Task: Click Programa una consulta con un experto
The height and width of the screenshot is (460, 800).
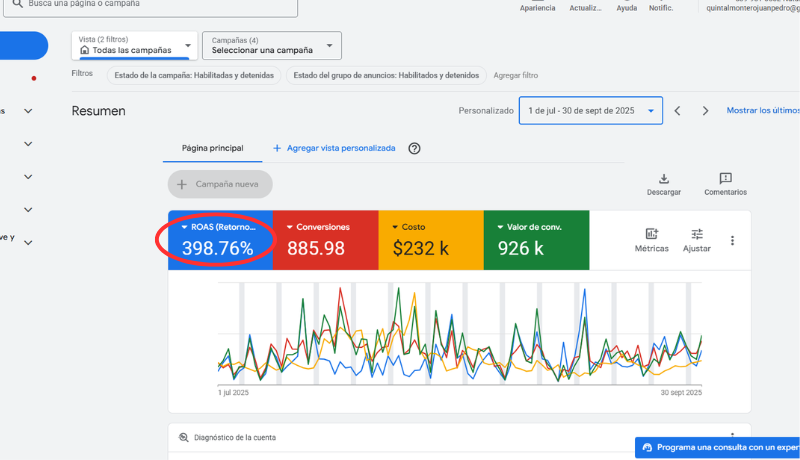Action: click(717, 448)
